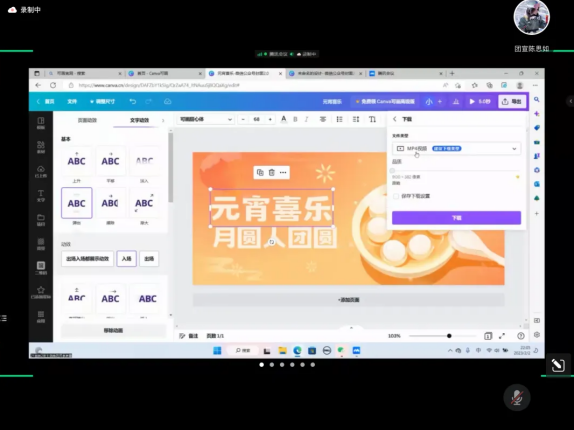Adjust the quality slider in download panel
This screenshot has height=430, width=574.
click(392, 170)
